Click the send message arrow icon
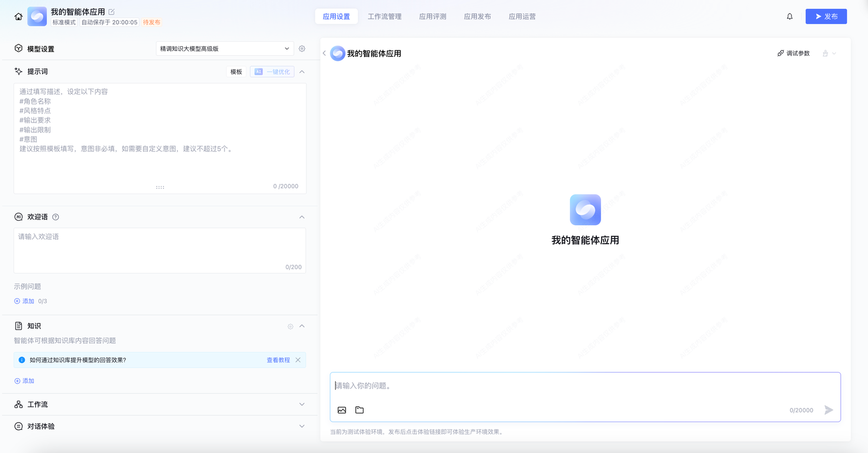Viewport: 868px width, 453px height. point(828,410)
